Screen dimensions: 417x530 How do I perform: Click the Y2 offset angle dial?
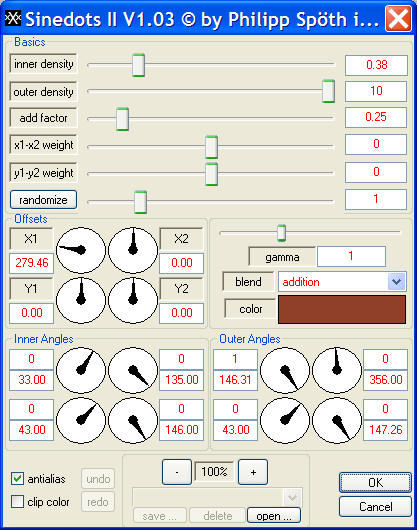click(133, 300)
